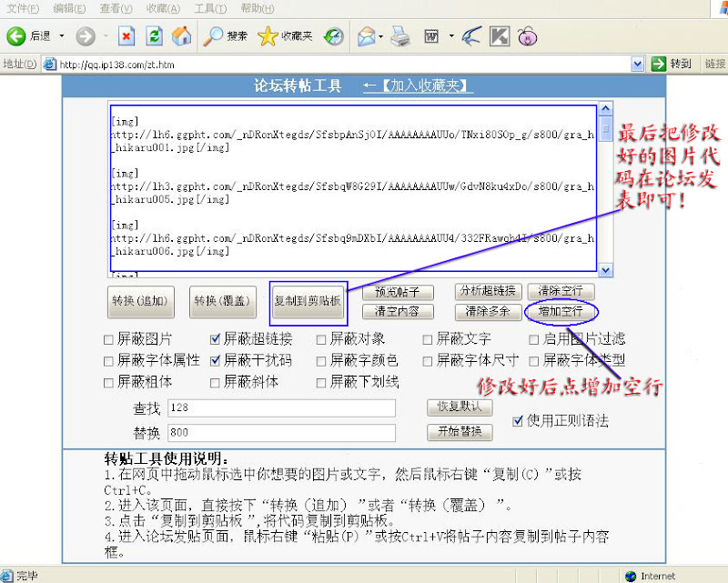Uncheck the 屏蔽超链接 checkbox
The image size is (728, 583).
click(x=215, y=339)
